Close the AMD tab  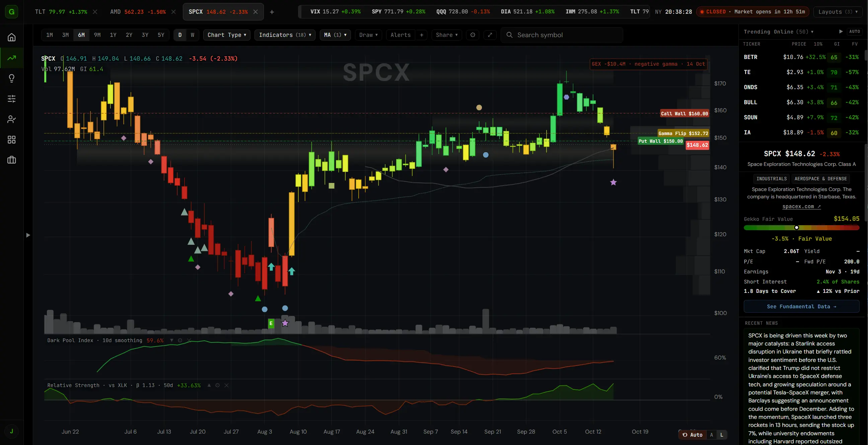click(173, 12)
